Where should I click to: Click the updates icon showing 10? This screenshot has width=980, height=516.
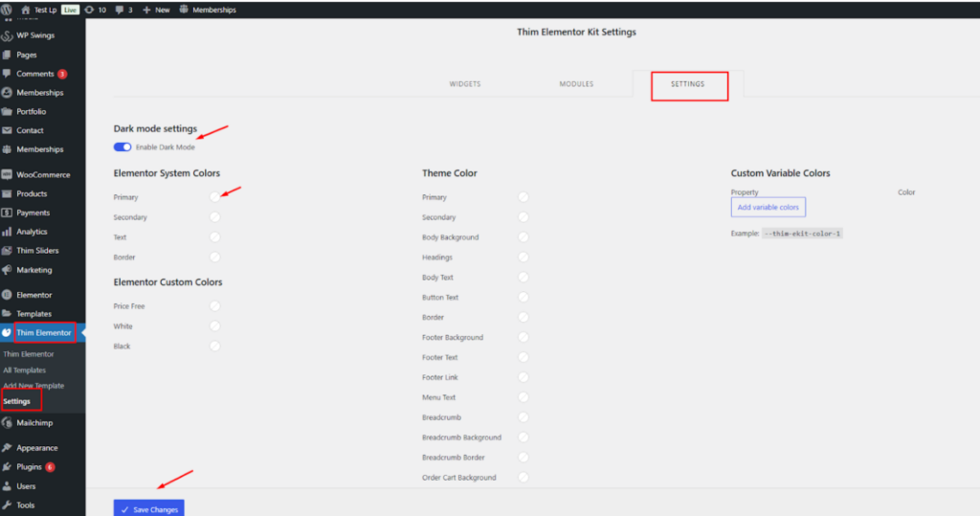click(89, 10)
